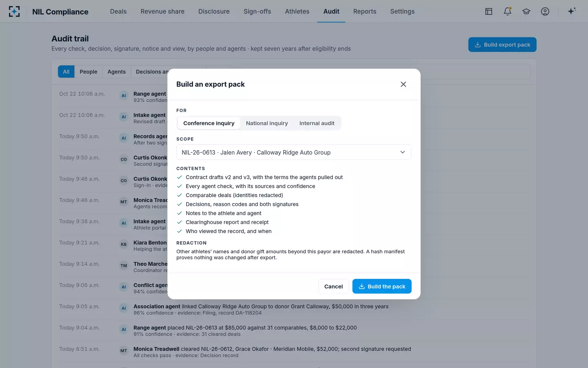The width and height of the screenshot is (588, 368).
Task: Open the Disclosure nav tab
Action: (x=214, y=11)
